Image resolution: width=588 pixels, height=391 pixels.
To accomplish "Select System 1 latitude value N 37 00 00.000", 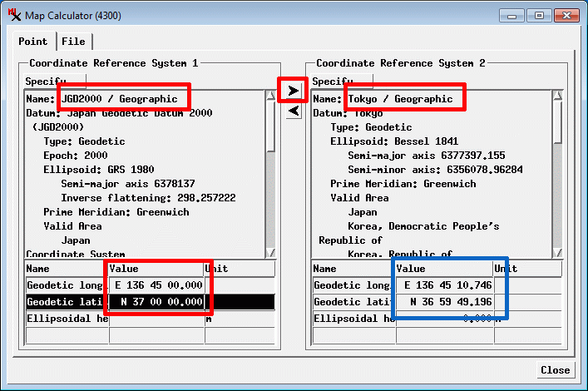I will tap(156, 302).
